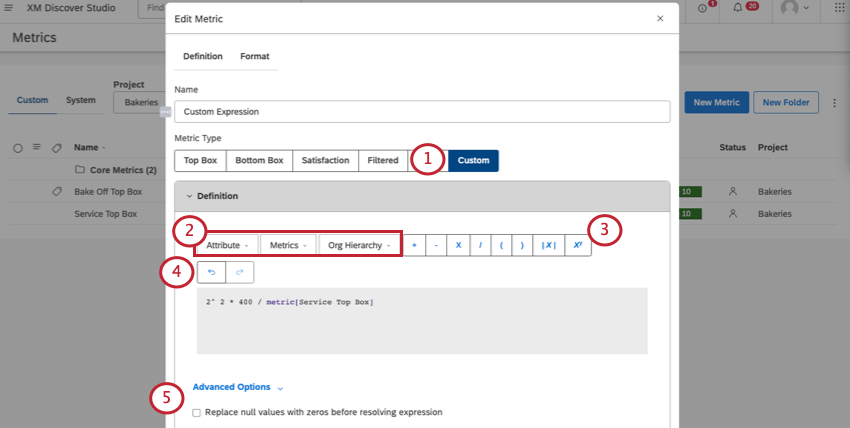Insert the exponent power operator
The height and width of the screenshot is (428, 850).
tap(577, 245)
